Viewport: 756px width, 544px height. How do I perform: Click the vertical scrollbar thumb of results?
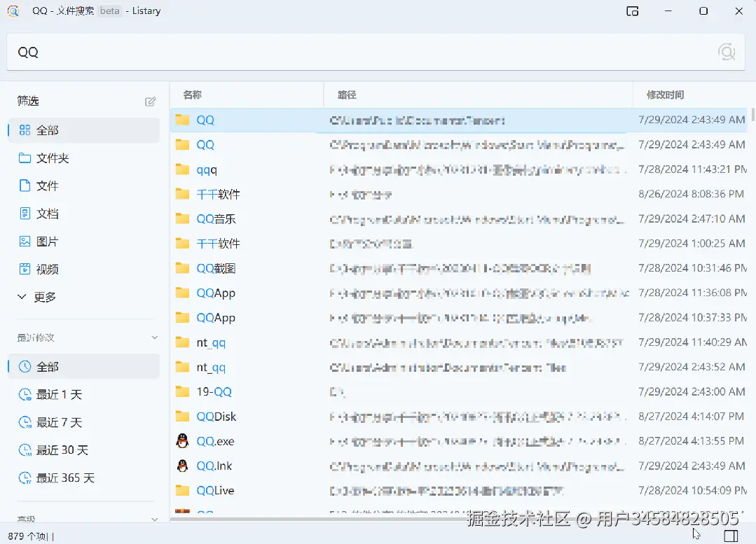[752, 115]
